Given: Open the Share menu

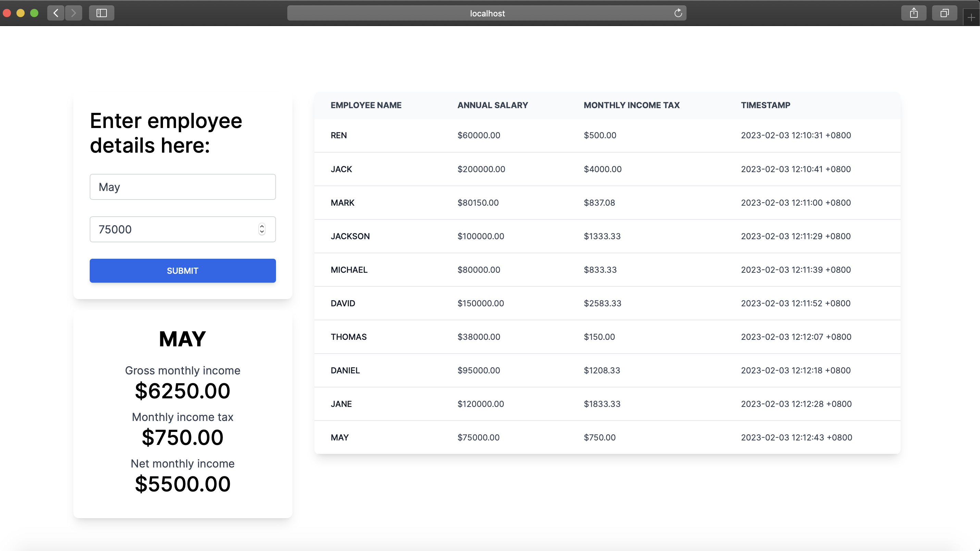Looking at the screenshot, I should [914, 13].
